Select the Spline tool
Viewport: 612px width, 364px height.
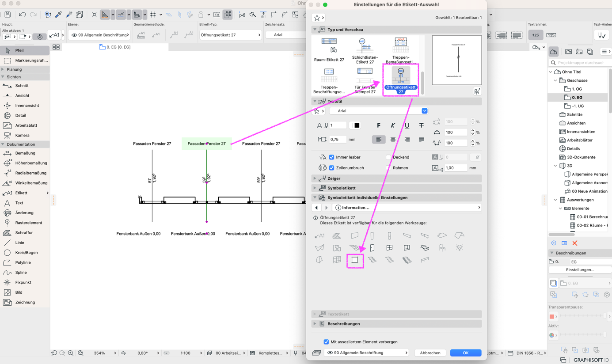tap(25, 273)
